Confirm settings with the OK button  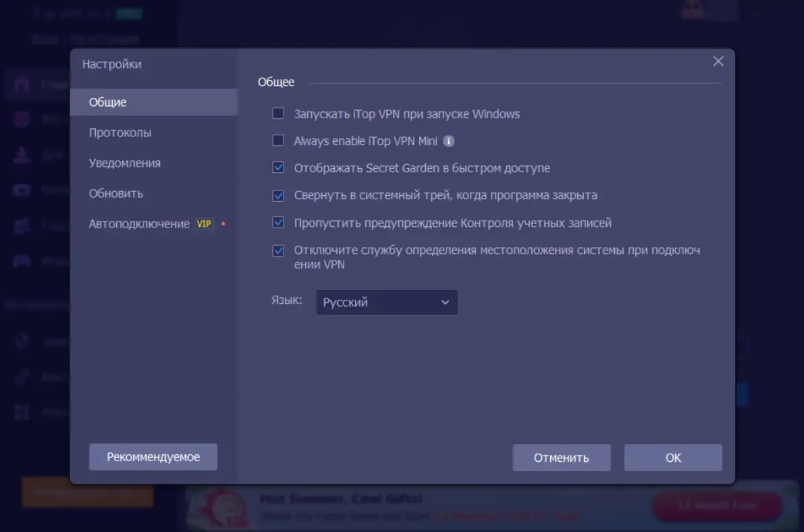673,458
